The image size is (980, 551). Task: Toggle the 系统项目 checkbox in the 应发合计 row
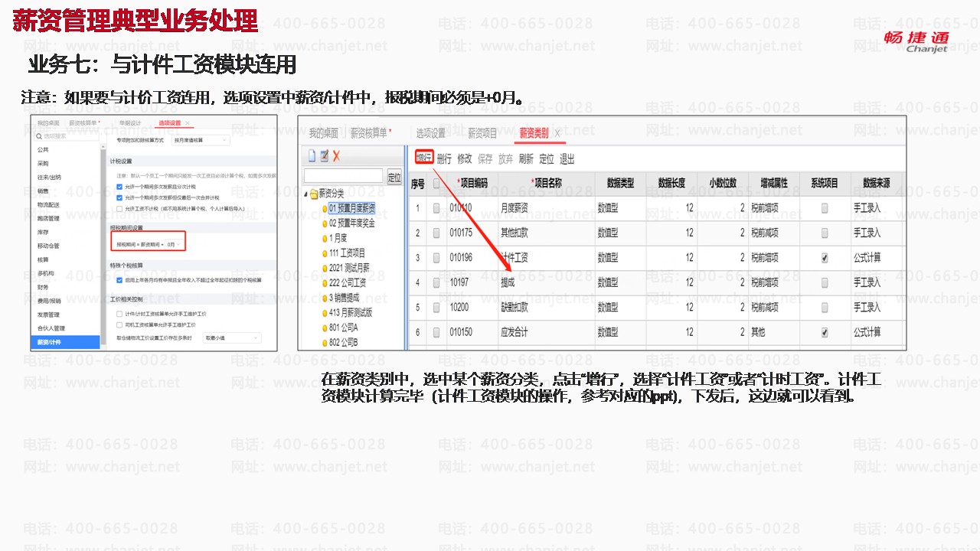coord(825,332)
